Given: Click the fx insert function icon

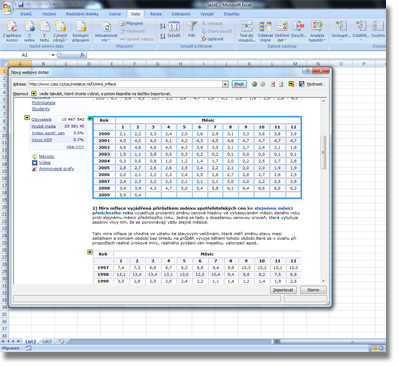Looking at the screenshot, I should point(82,55).
